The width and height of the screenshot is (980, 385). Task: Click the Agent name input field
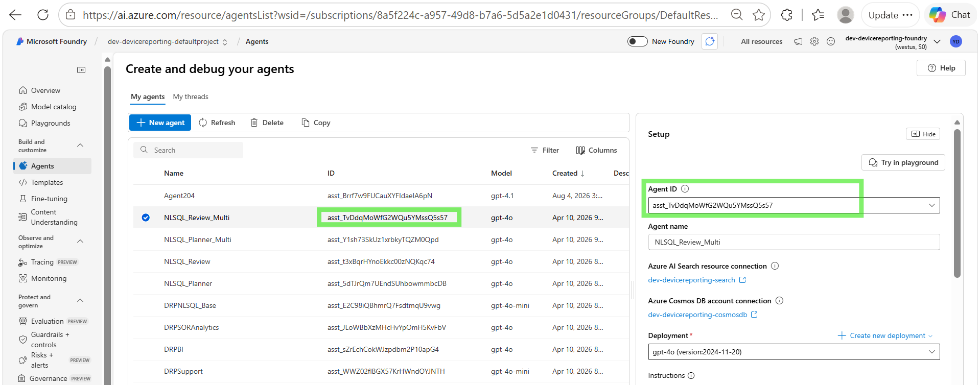(794, 242)
